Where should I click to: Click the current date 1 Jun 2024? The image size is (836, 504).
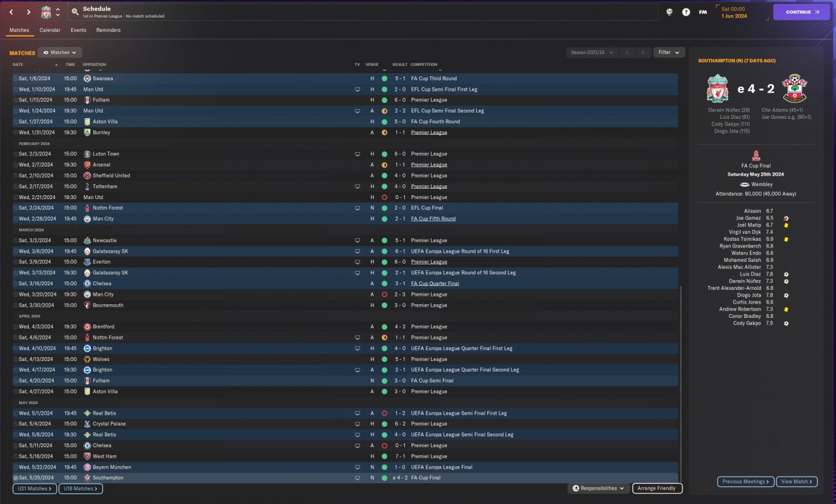tap(734, 16)
